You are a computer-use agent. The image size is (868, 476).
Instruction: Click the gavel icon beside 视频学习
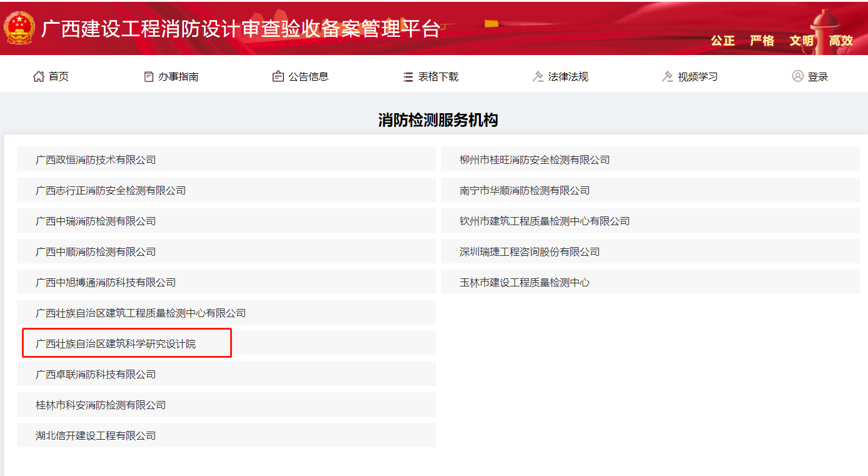(667, 76)
